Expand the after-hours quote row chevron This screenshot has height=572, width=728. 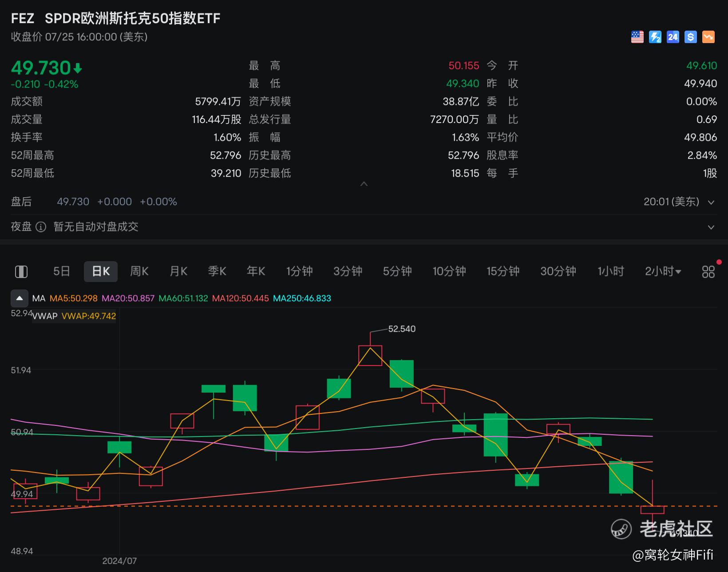tap(711, 203)
